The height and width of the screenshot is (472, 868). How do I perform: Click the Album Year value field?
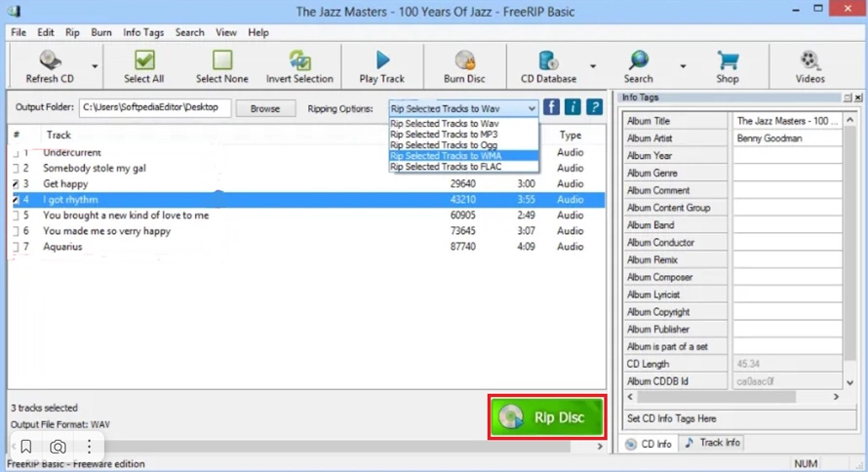pyautogui.click(x=787, y=155)
